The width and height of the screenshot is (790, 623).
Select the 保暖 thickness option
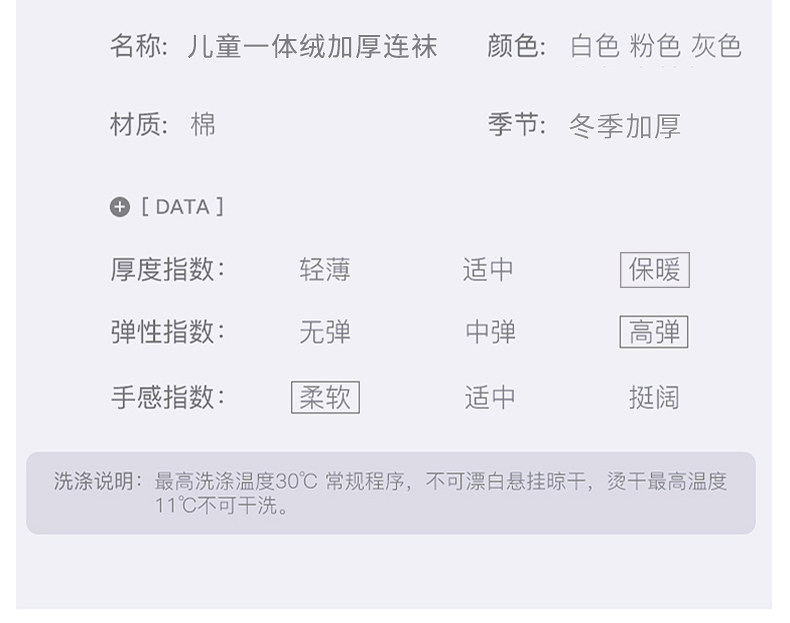[654, 270]
